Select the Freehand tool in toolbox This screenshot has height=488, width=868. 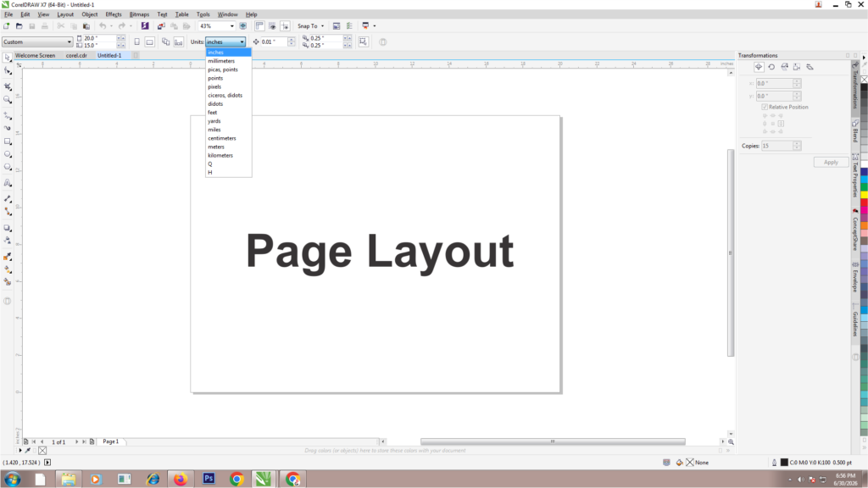click(x=7, y=115)
